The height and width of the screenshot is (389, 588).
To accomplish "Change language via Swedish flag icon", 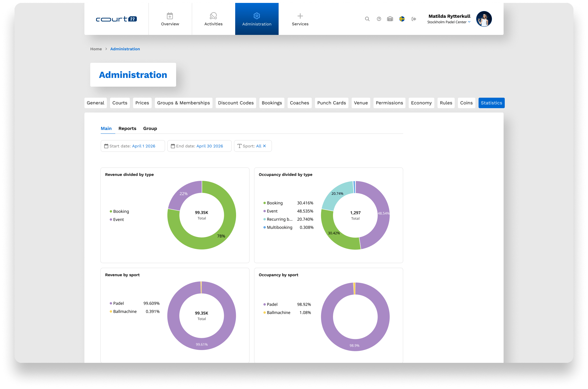I will pyautogui.click(x=402, y=19).
